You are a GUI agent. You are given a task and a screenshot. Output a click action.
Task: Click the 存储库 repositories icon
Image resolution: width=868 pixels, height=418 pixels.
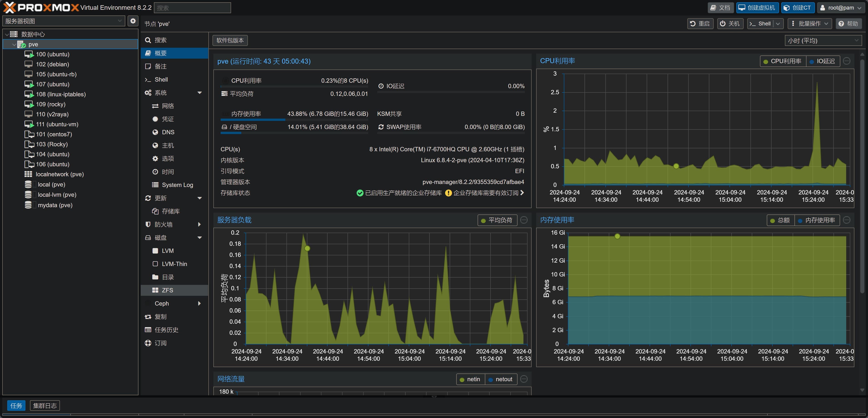(x=155, y=211)
